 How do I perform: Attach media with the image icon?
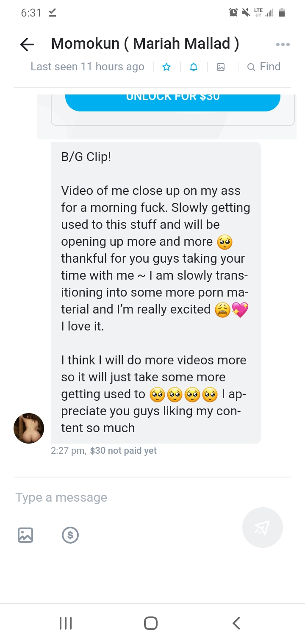tap(25, 535)
